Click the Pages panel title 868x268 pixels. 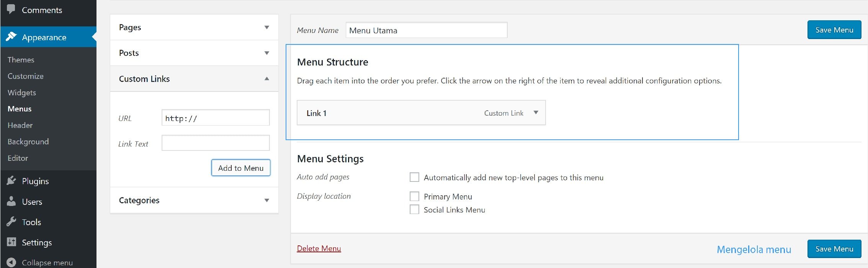coord(130,28)
